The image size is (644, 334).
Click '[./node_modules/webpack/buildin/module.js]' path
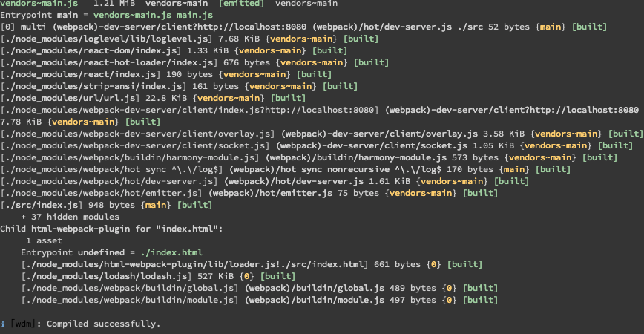(129, 300)
